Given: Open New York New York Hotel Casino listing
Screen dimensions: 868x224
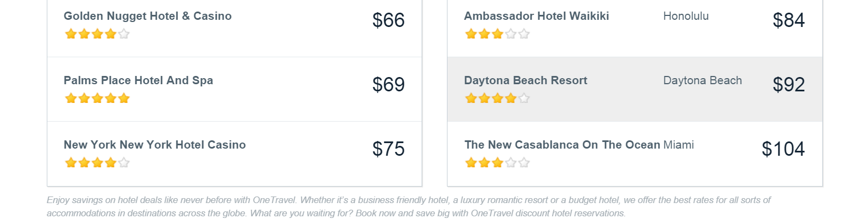Looking at the screenshot, I should click(x=155, y=145).
